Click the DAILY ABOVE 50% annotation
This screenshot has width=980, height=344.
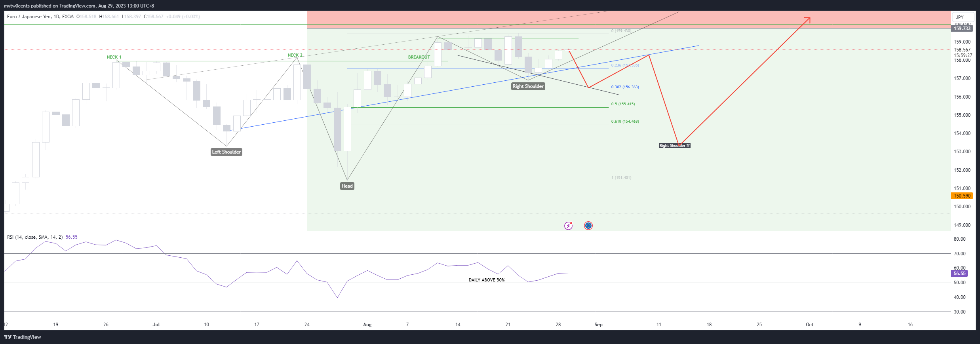point(487,280)
